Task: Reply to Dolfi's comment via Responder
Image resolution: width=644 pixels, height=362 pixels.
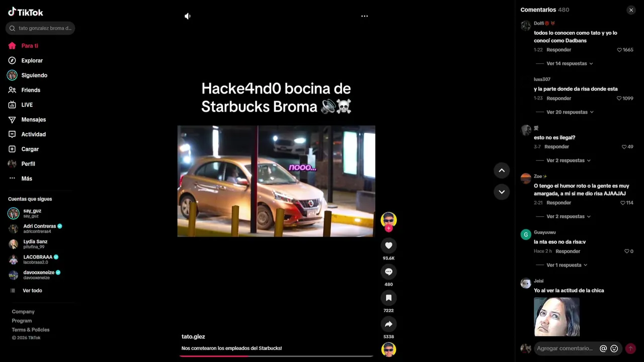Action: pyautogui.click(x=558, y=50)
